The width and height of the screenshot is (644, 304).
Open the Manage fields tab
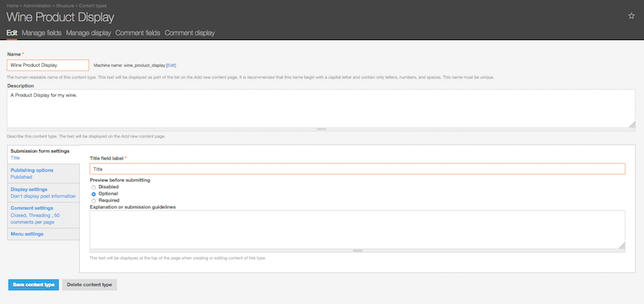click(41, 33)
